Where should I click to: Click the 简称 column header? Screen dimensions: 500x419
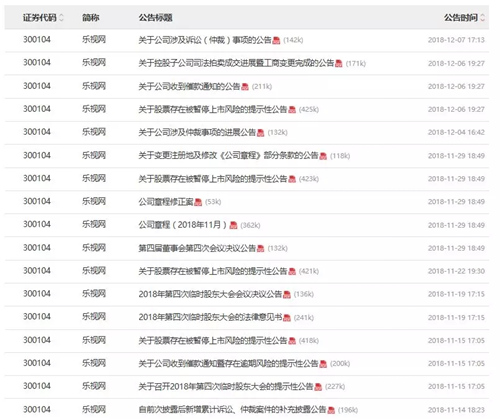pyautogui.click(x=91, y=18)
